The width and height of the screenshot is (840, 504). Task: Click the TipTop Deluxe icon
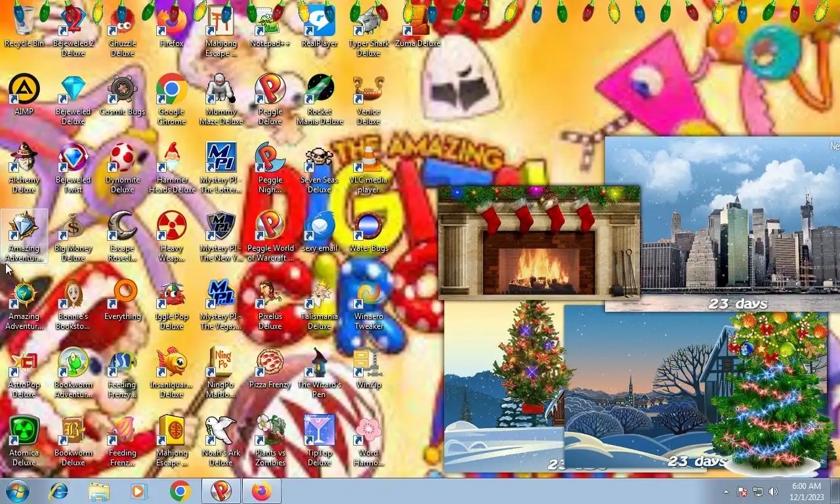[320, 440]
